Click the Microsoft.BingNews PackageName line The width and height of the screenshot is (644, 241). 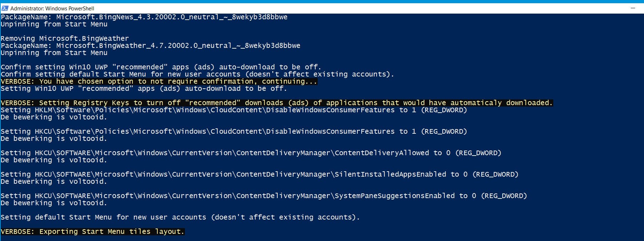point(144,17)
